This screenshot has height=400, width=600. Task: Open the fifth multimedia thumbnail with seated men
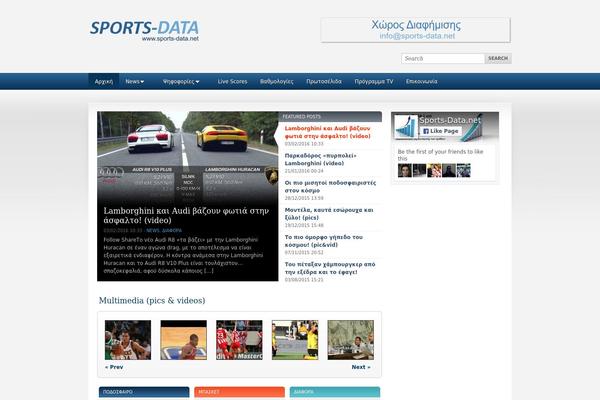pos(351,340)
